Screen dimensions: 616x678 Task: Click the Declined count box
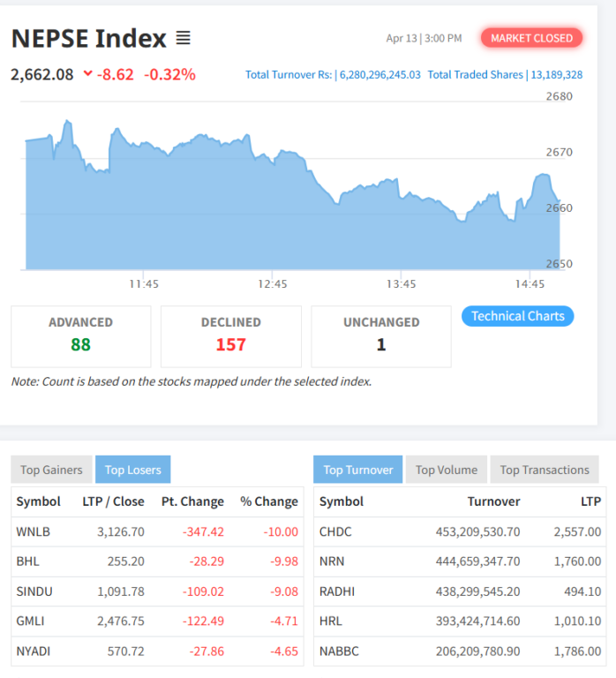tap(230, 335)
